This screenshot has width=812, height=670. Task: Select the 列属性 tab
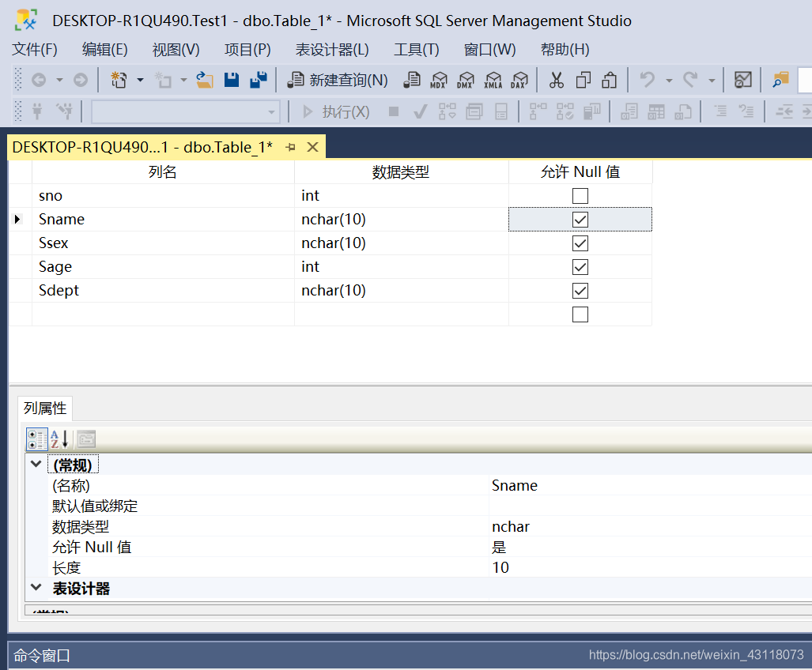[45, 408]
